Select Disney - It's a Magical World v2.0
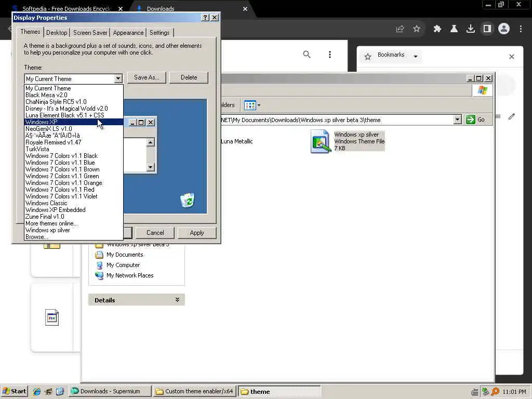 coord(74,109)
